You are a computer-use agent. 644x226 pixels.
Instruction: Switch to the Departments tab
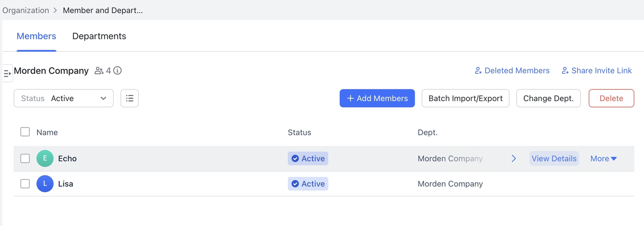point(99,36)
